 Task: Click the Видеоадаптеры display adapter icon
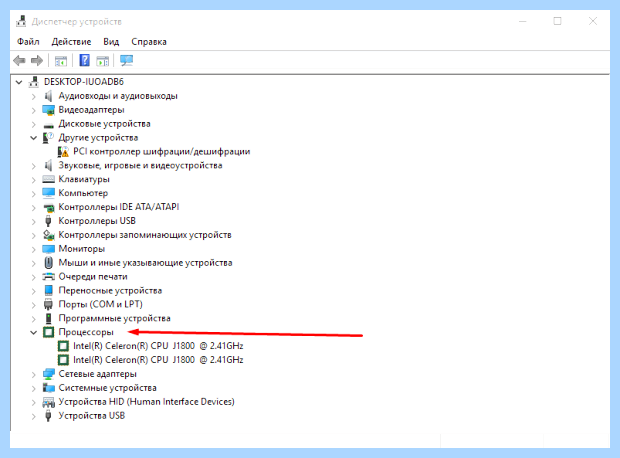pos(48,110)
